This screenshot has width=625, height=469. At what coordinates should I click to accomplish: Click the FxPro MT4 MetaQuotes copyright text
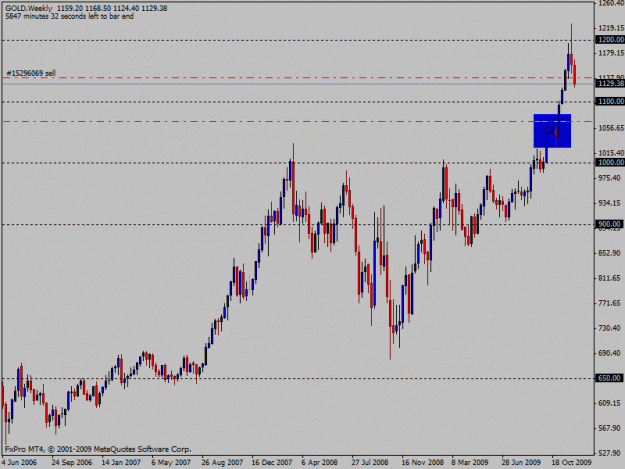point(98,449)
